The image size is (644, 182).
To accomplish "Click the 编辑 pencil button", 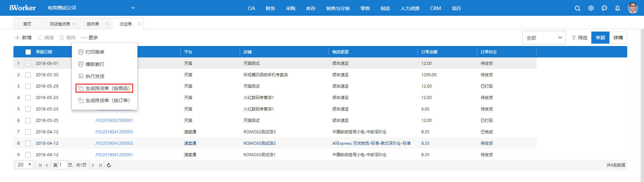I will coord(45,38).
